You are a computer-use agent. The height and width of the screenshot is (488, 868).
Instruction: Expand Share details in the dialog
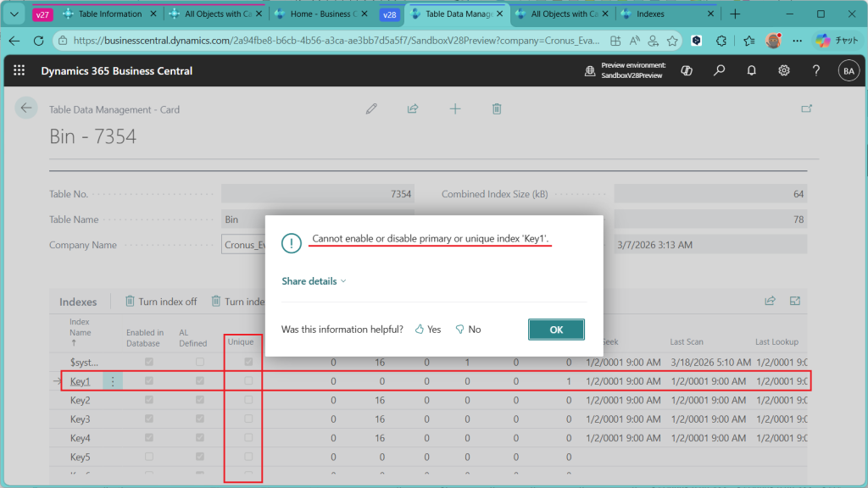(x=314, y=281)
